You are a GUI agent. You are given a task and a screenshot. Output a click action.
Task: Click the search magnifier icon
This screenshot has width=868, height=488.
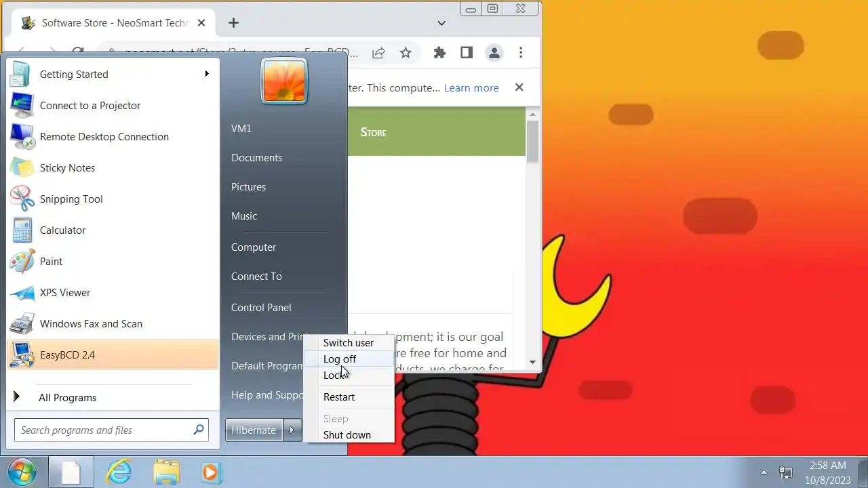tap(199, 429)
